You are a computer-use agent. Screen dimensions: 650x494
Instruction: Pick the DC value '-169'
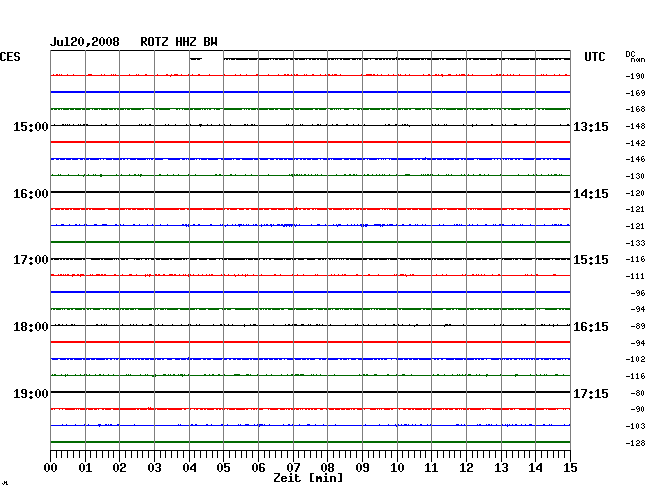click(635, 93)
